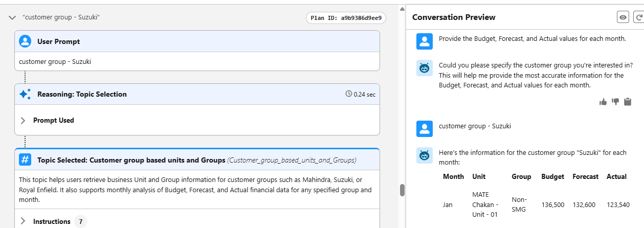Screen dimensions: 644x228
Task: Click the Reasoning sparkle icon
Action: pos(25,94)
